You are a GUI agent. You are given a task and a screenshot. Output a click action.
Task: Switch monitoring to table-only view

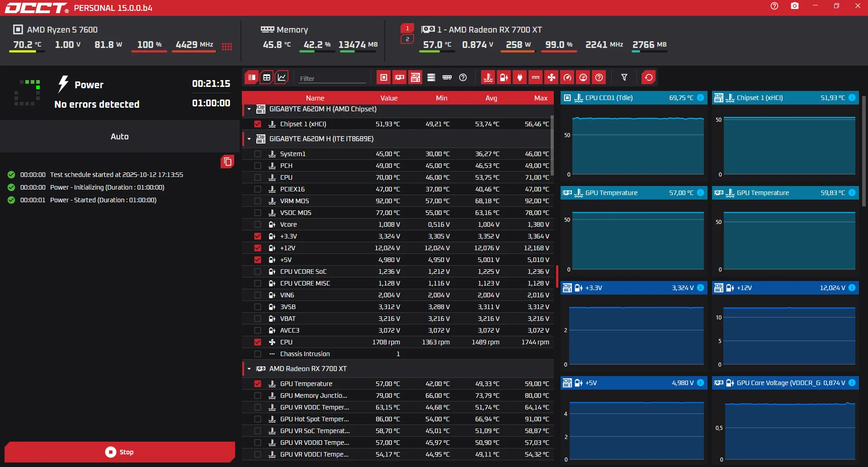pos(252,77)
